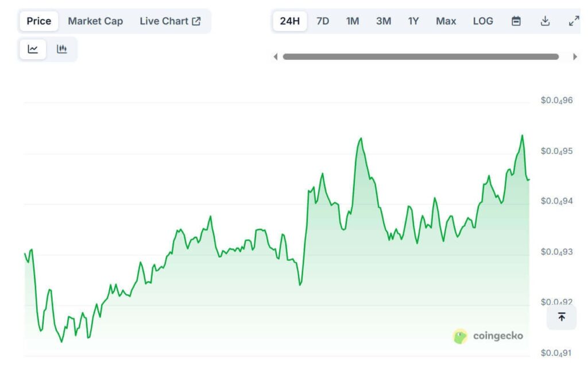
Task: Switch to line chart view
Action: click(x=33, y=49)
